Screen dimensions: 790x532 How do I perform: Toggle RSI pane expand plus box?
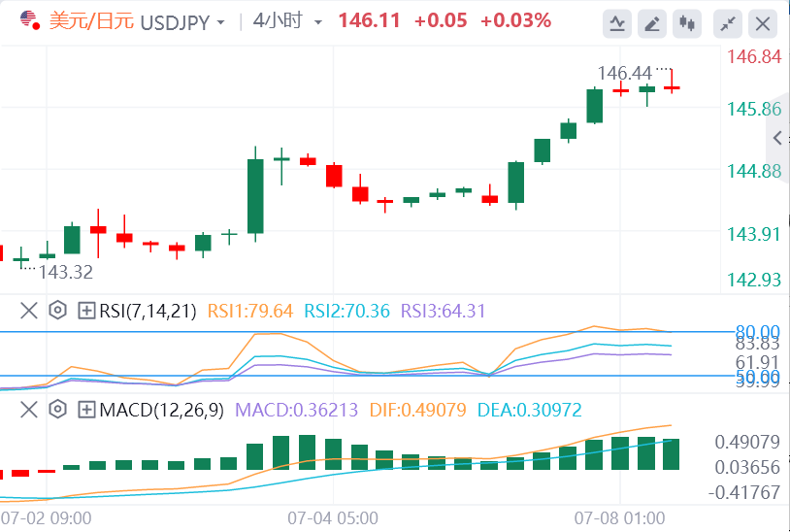(86, 311)
